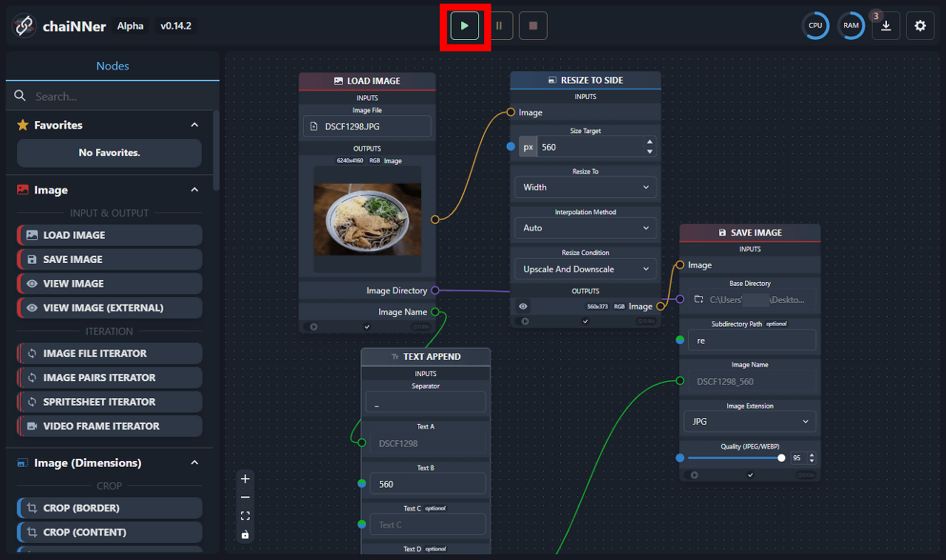946x560 pixels.
Task: Open the Resize To dropdown showing Width
Action: tap(585, 187)
